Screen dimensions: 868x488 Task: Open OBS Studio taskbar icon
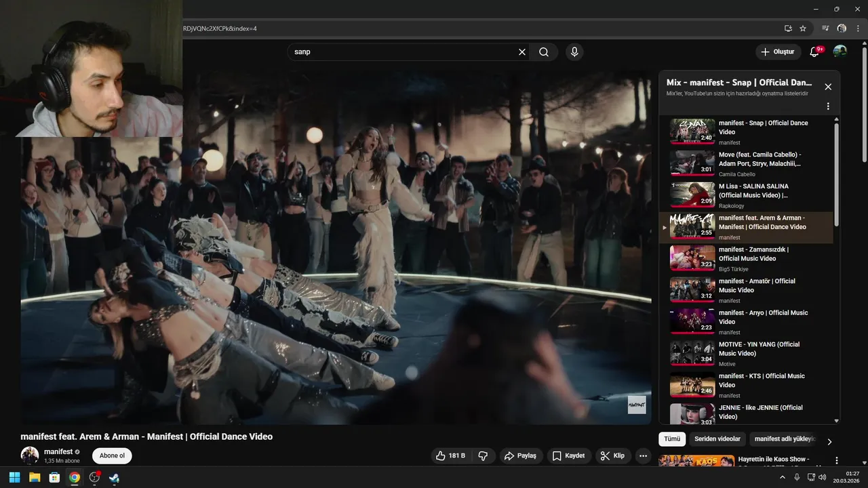94,477
